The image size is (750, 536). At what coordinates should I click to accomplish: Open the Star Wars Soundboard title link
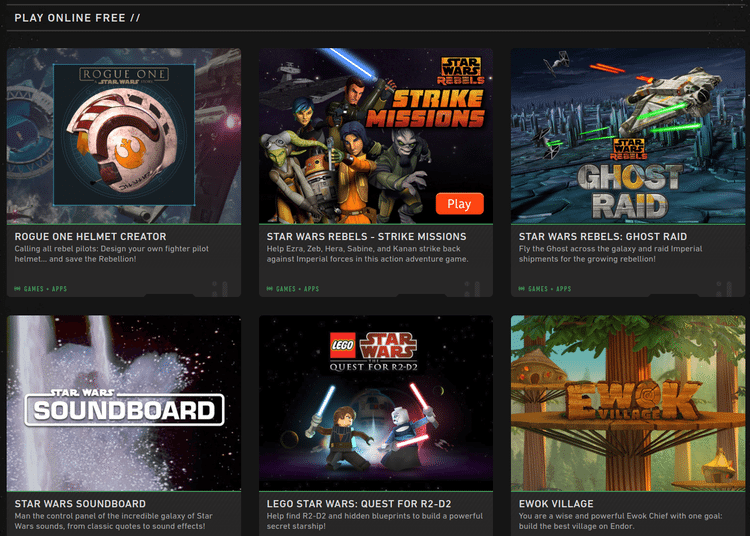tap(80, 504)
